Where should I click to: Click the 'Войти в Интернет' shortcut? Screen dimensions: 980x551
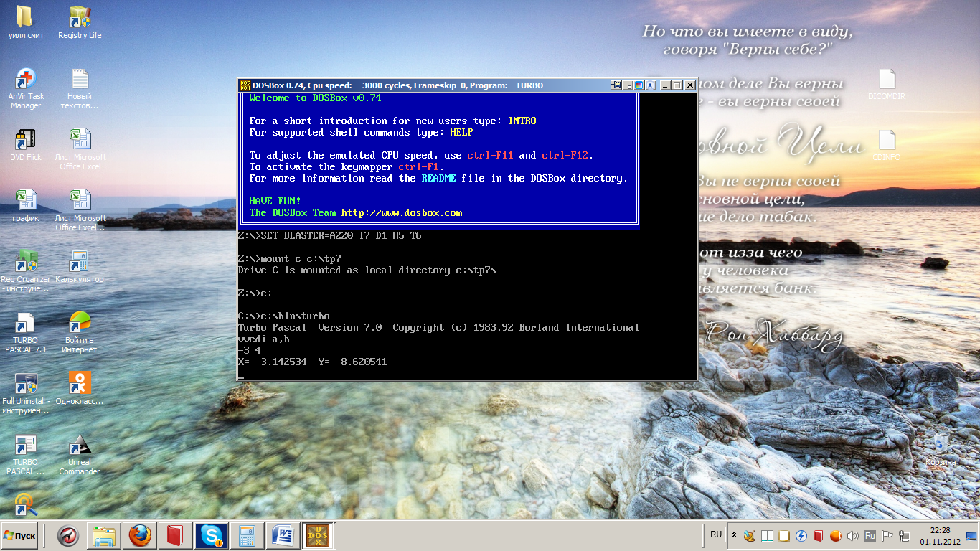pyautogui.click(x=80, y=332)
